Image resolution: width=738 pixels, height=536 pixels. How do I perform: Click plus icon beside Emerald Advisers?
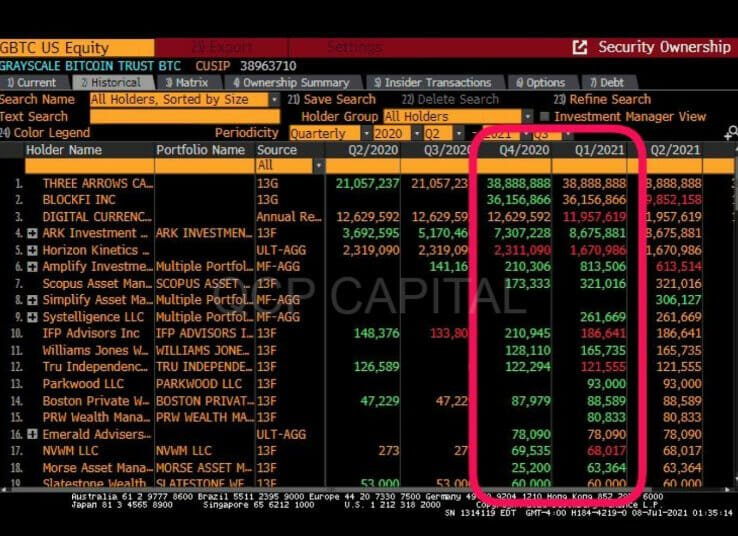pos(33,434)
